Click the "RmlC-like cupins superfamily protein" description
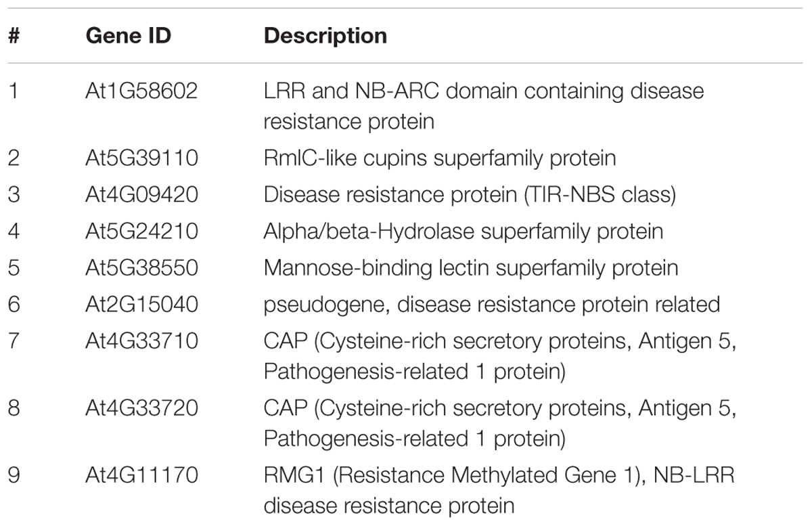 (439, 158)
